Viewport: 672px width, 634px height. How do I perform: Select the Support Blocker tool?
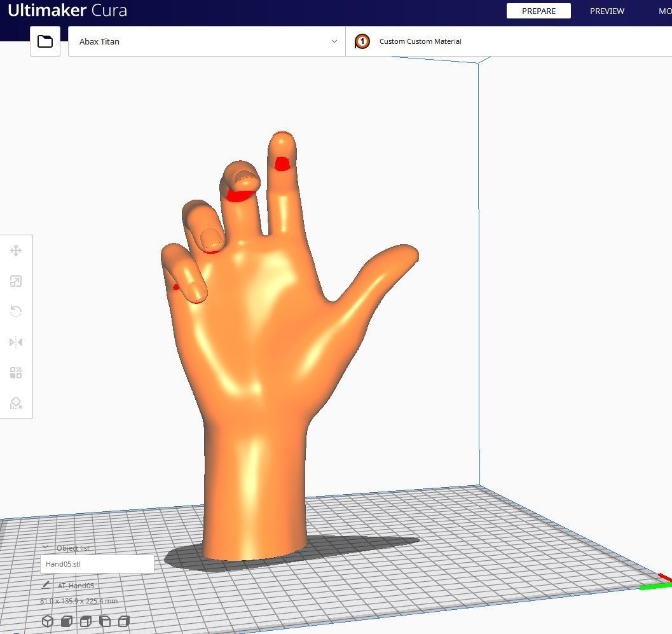16,403
